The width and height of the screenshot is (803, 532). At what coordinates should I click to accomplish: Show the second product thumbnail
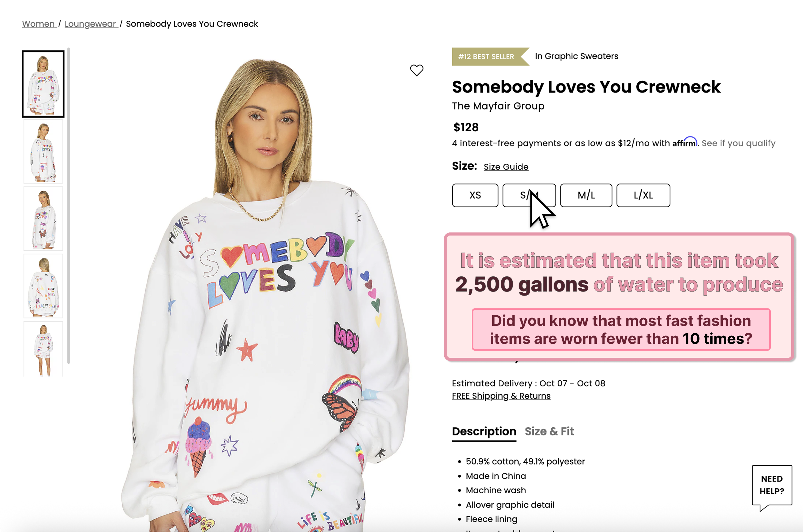coord(43,151)
